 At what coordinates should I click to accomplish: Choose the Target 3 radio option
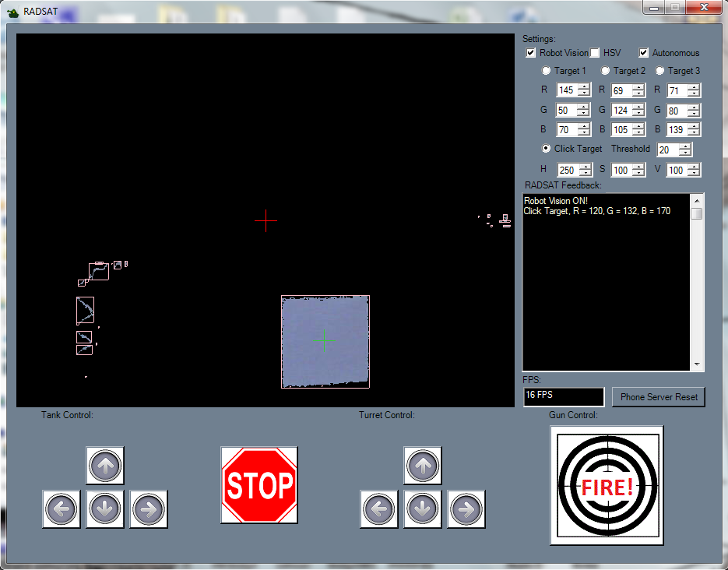click(x=659, y=71)
